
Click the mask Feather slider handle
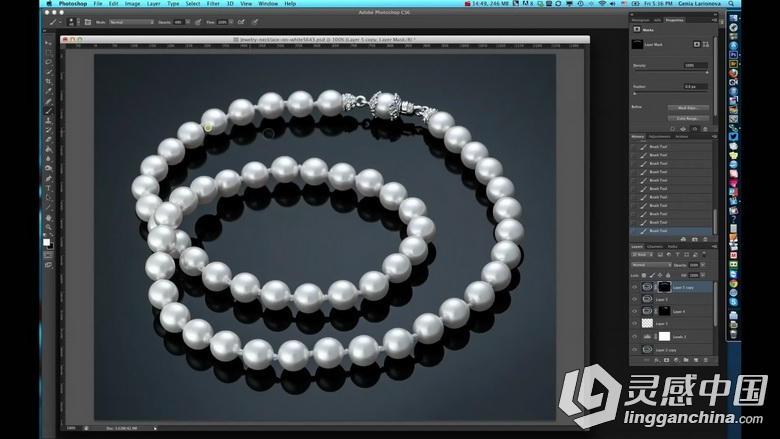(x=634, y=93)
